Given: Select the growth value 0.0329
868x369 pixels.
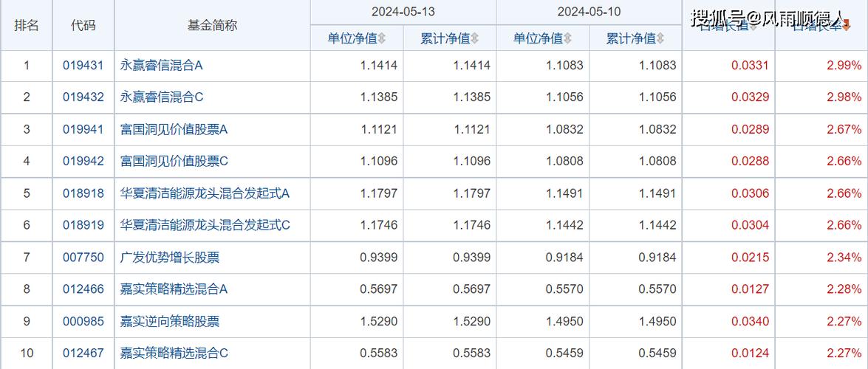Looking at the screenshot, I should click(750, 97).
